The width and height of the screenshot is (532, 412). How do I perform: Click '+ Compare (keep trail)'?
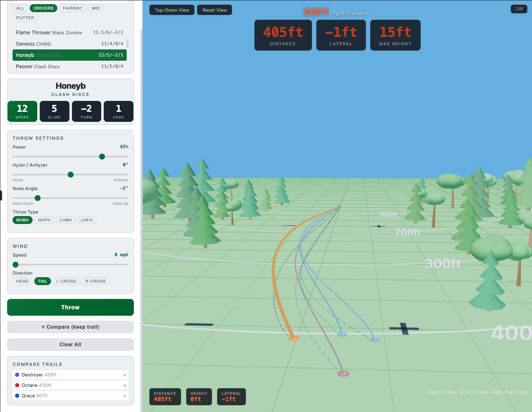click(70, 327)
